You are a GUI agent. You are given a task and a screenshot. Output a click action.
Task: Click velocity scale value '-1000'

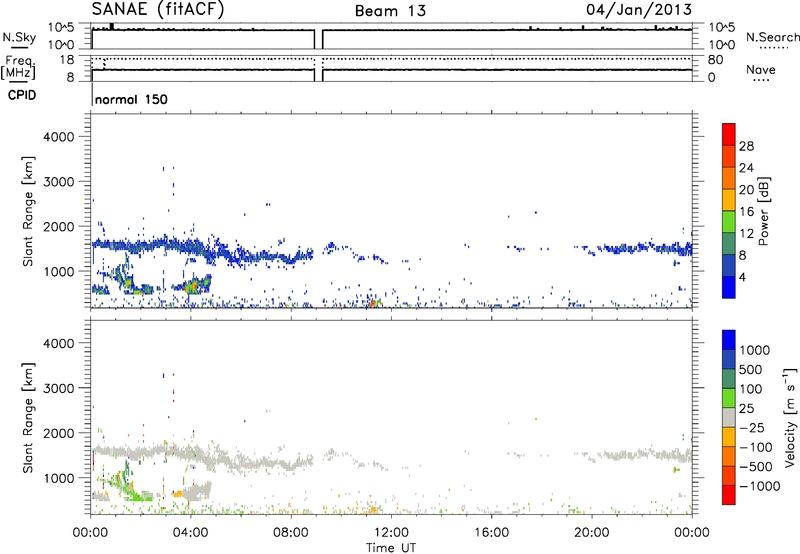[760, 486]
